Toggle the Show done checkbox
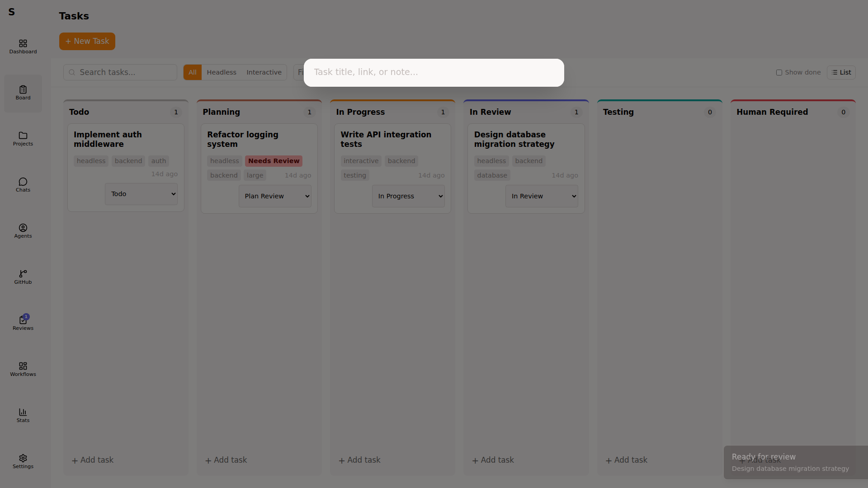Viewport: 868px width, 488px height. tap(779, 72)
